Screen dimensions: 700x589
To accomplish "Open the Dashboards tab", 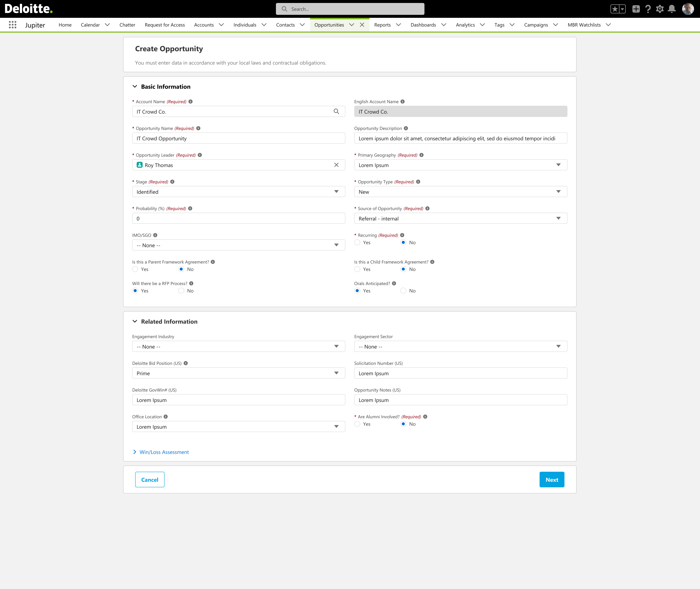I will pos(423,25).
